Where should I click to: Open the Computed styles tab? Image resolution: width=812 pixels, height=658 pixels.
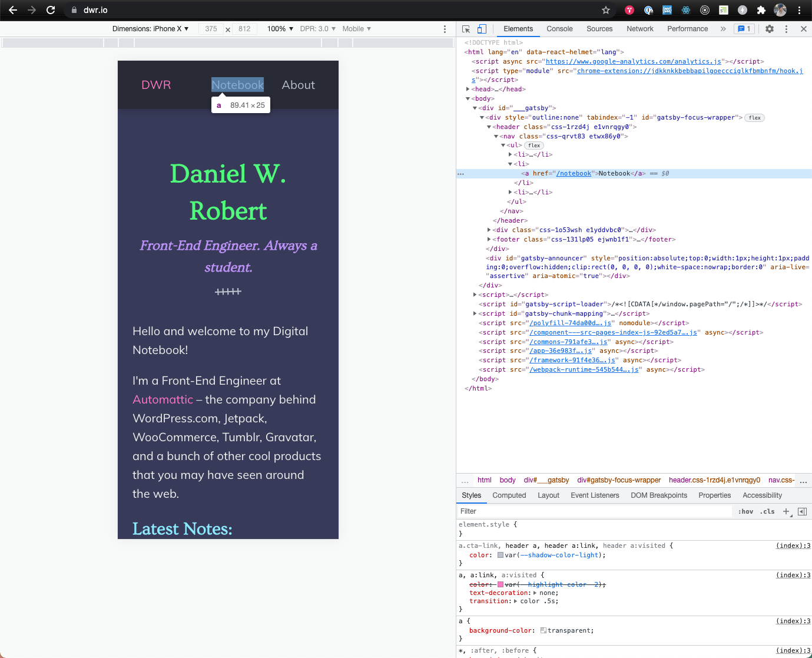coord(509,495)
